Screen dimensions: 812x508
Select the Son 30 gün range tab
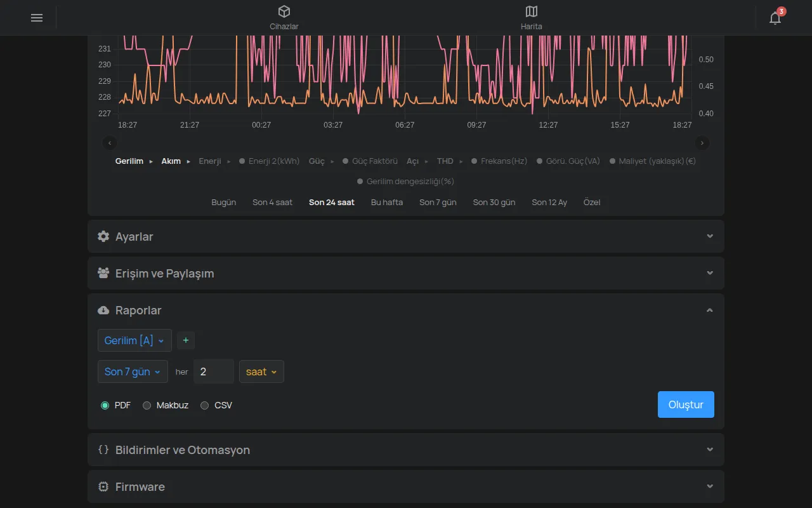[494, 202]
